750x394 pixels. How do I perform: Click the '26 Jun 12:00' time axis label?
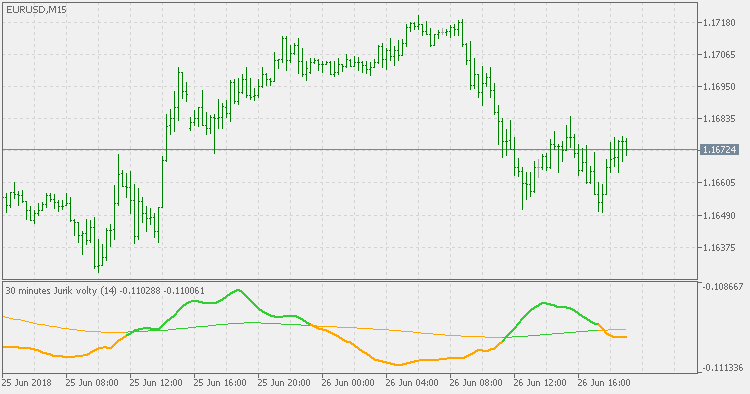click(x=540, y=383)
